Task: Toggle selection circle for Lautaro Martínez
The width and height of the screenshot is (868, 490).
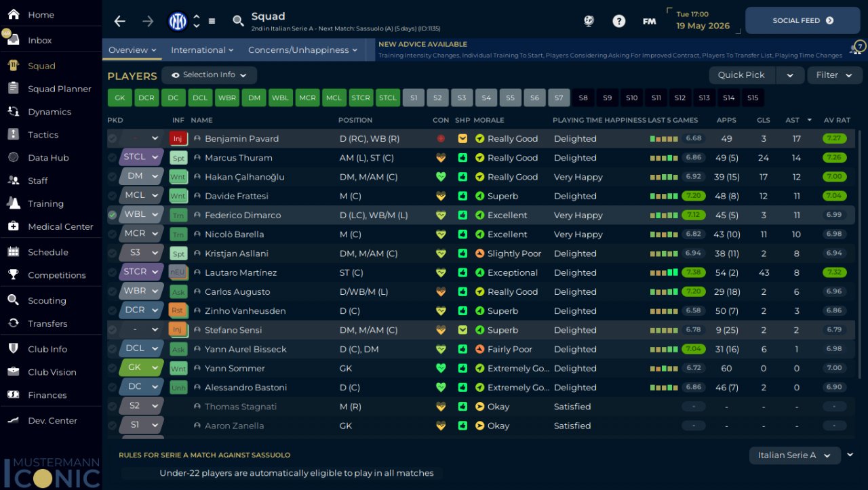Action: point(112,272)
